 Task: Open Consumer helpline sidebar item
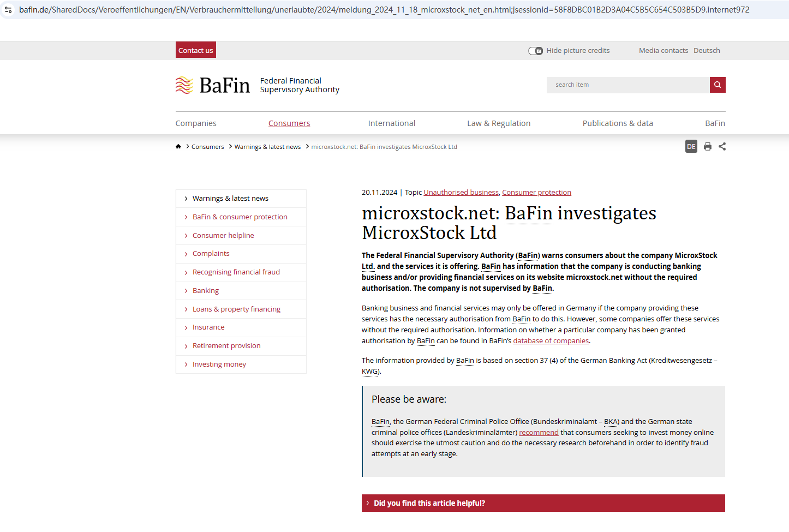pos(223,236)
